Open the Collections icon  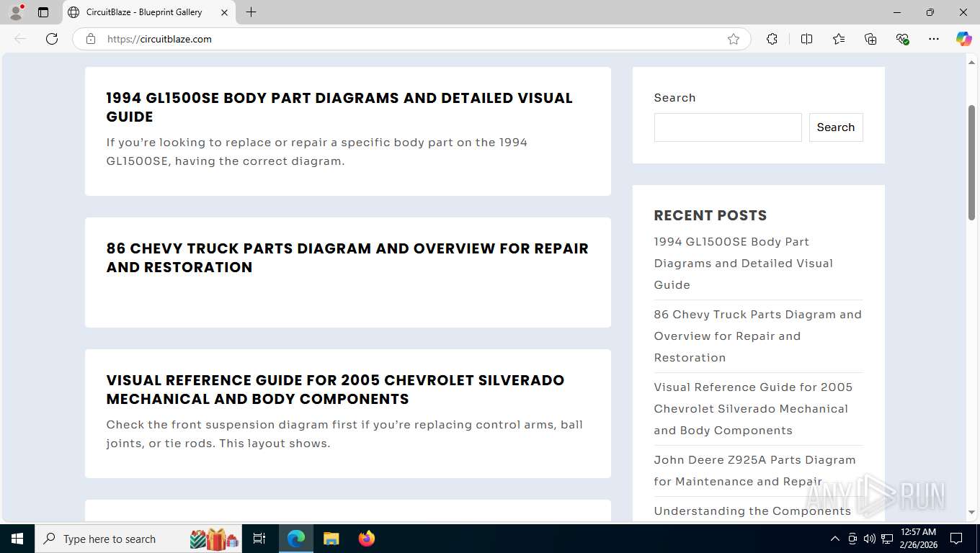click(870, 39)
